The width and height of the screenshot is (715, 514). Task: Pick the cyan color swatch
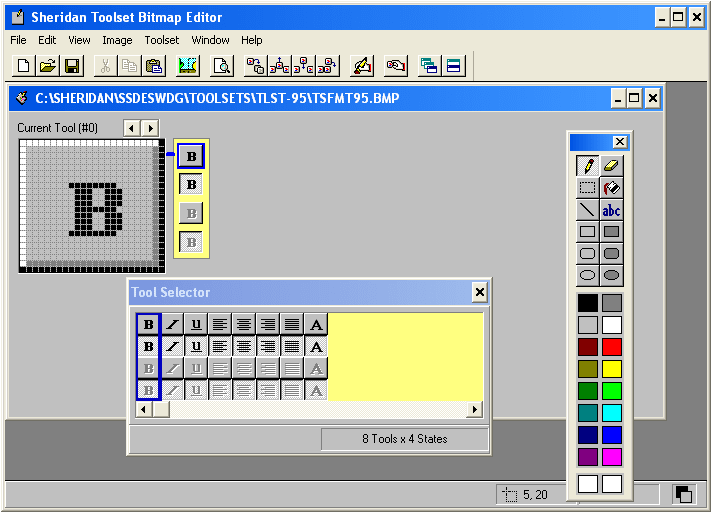[x=611, y=413]
